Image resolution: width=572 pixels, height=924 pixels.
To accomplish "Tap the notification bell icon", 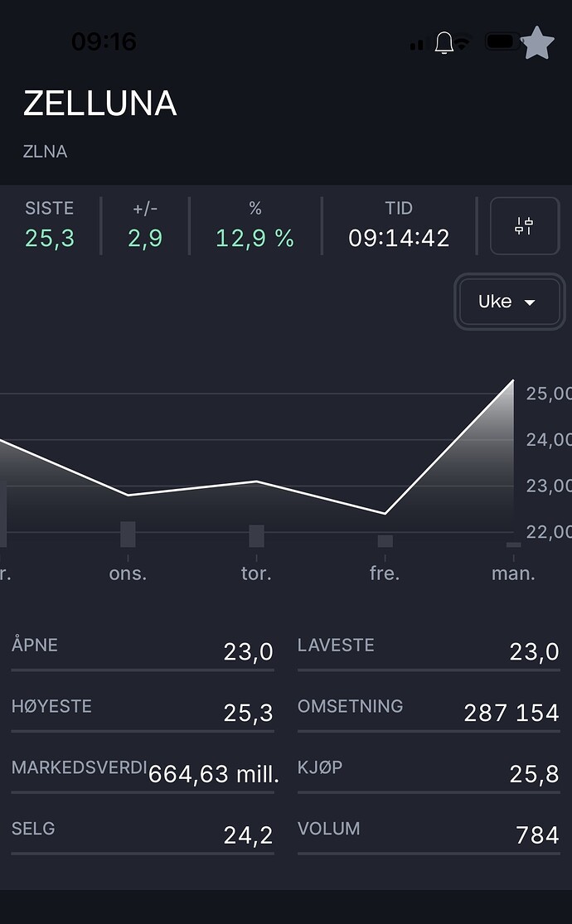I will (x=444, y=42).
